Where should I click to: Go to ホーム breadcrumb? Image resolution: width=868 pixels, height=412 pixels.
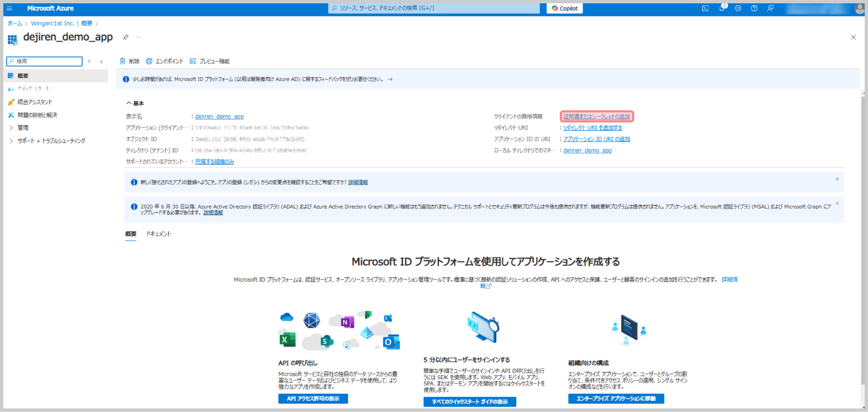tap(15, 23)
